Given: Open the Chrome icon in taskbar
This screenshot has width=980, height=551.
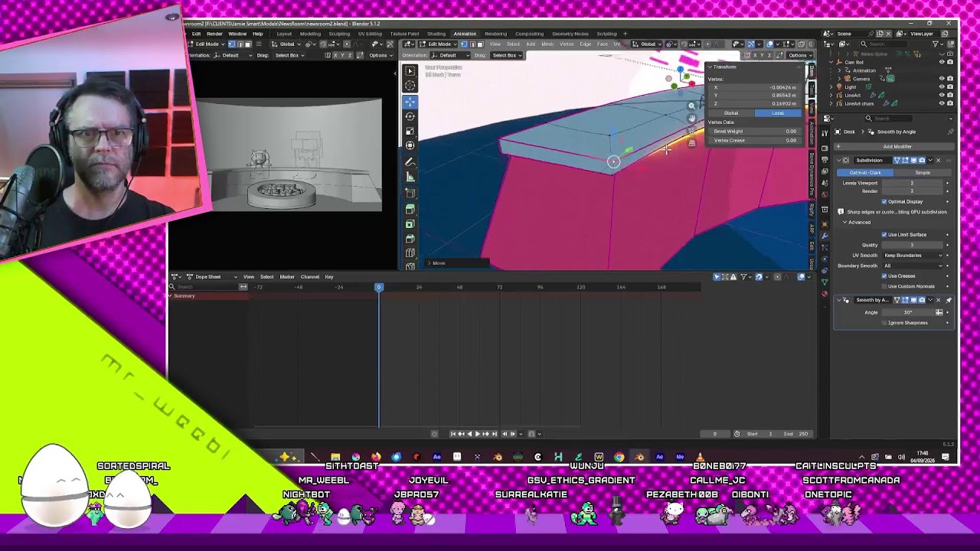Looking at the screenshot, I should (619, 457).
